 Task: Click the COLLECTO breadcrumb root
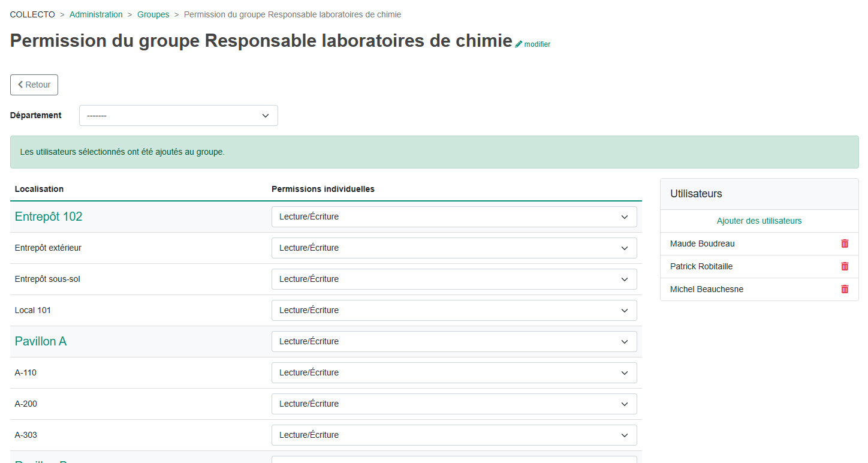click(x=32, y=14)
